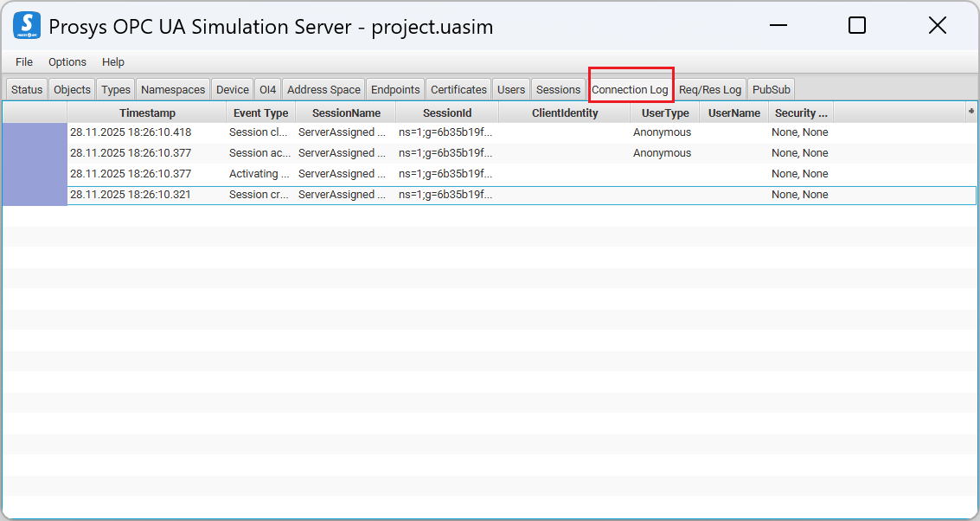Click the 'Session cr...' event type cell
This screenshot has width=980, height=521.
click(x=259, y=195)
